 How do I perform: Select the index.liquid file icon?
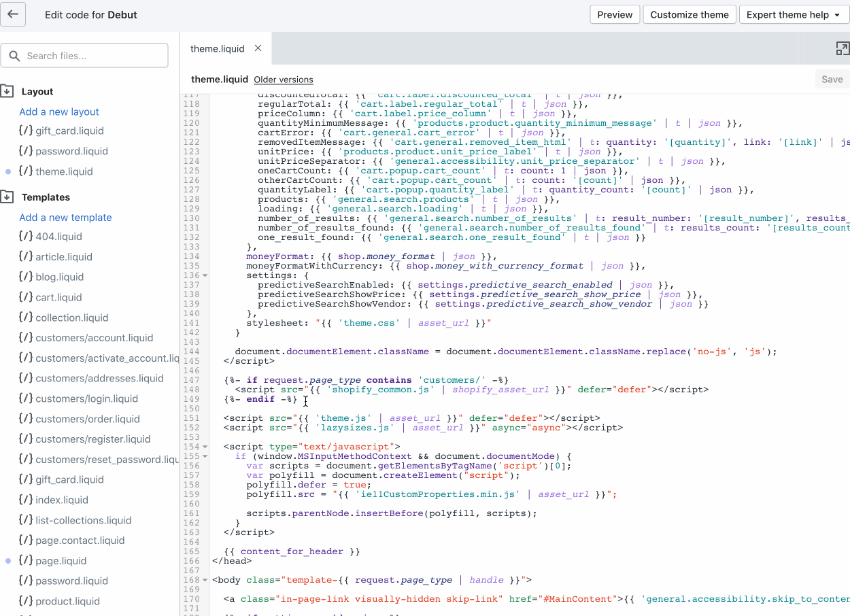coord(26,500)
